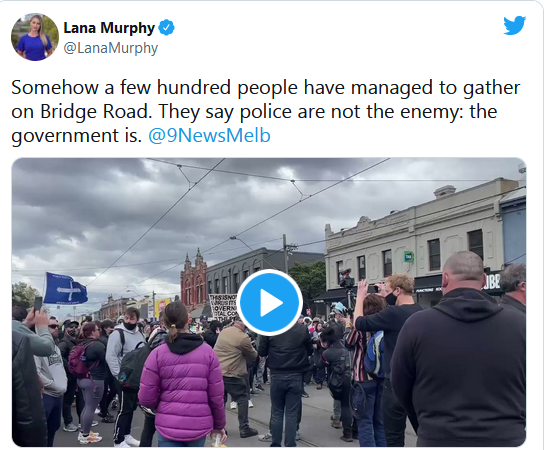Click the blue flag in the video
This screenshot has width=555, height=450.
66,288
